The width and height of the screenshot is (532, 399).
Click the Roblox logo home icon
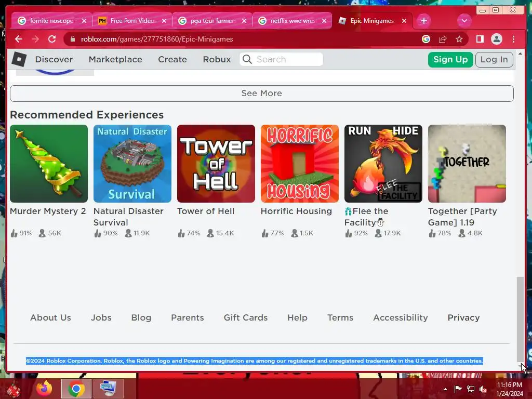19,59
